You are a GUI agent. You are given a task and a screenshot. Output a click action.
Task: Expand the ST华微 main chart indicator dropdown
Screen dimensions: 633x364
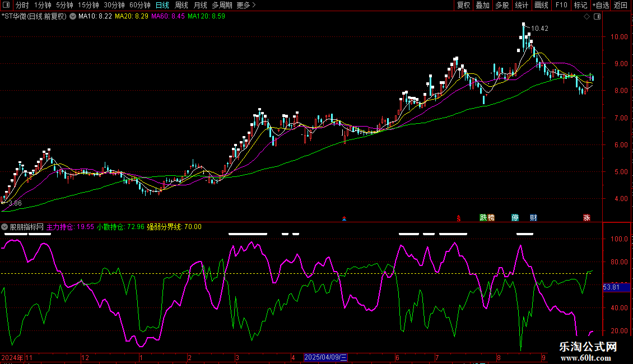tap(72, 16)
